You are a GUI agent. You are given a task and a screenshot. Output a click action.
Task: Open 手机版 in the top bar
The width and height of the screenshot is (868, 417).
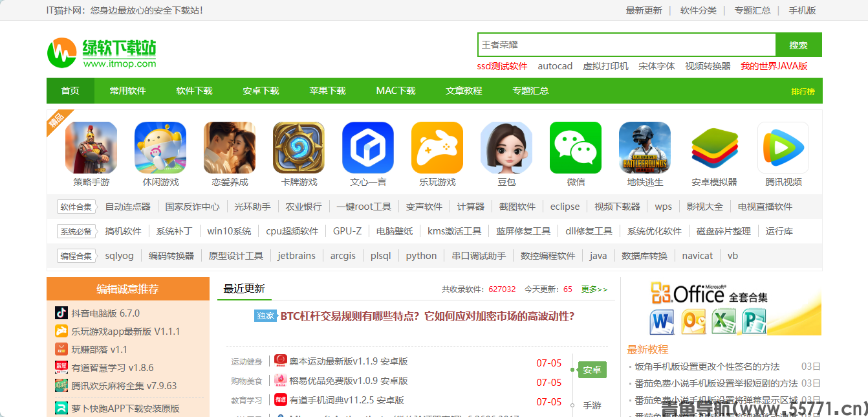coord(802,10)
